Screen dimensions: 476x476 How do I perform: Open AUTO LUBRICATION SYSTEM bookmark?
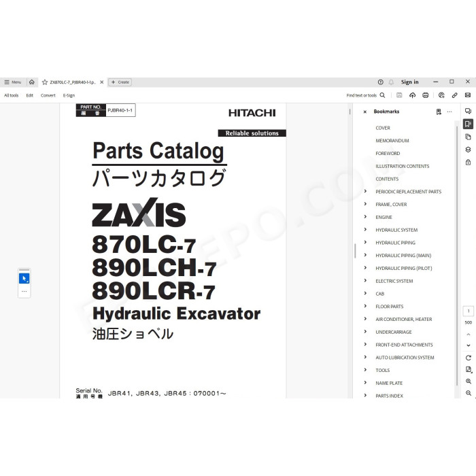point(405,358)
